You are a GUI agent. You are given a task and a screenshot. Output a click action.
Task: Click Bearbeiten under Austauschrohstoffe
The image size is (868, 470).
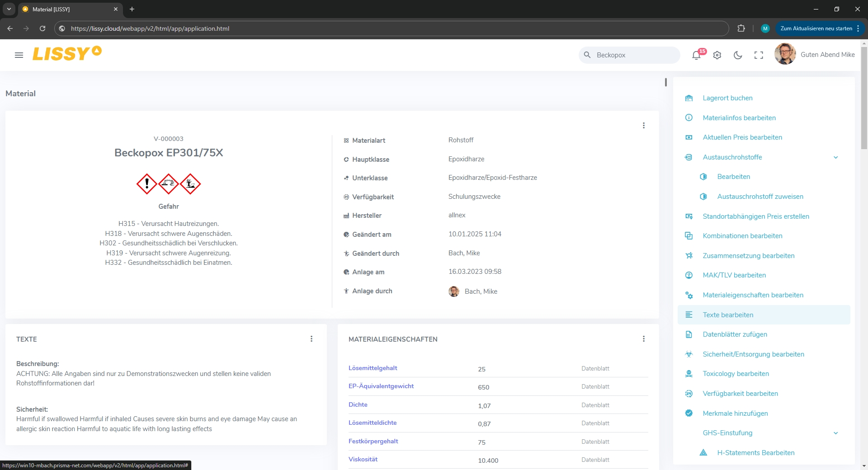(x=733, y=177)
